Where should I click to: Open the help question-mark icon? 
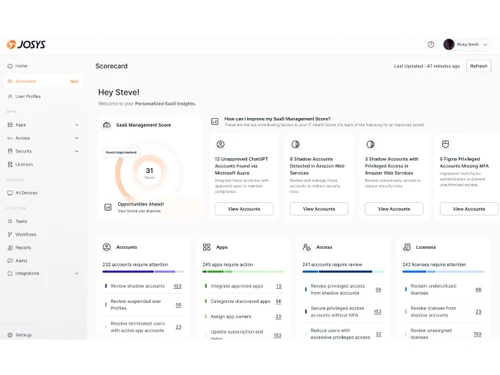431,44
